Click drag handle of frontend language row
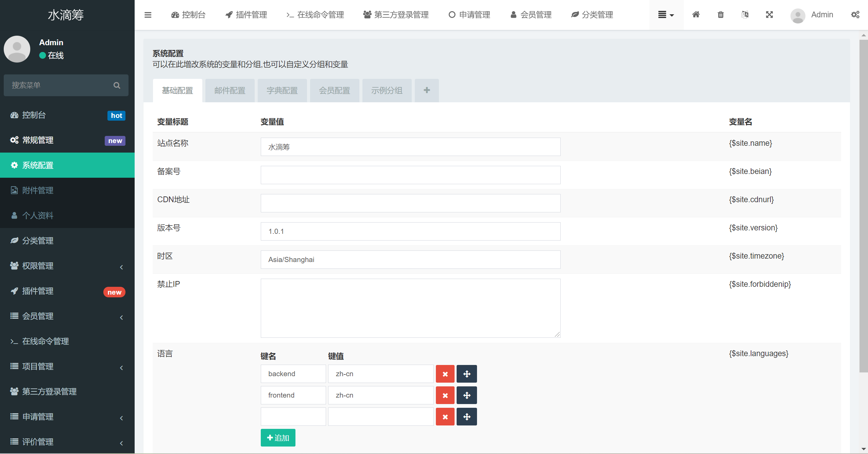Image resolution: width=868 pixels, height=454 pixels. pyautogui.click(x=466, y=395)
